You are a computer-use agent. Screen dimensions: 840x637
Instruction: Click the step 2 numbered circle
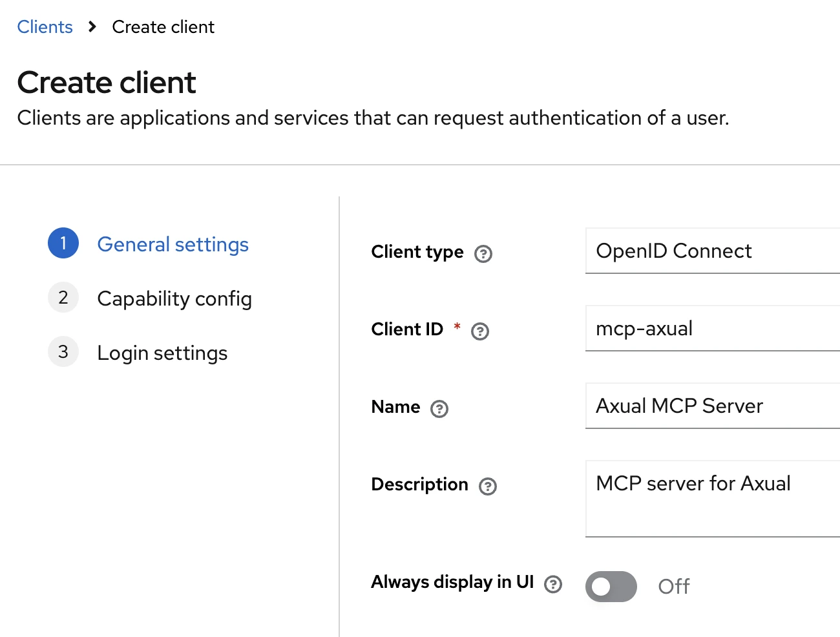pyautogui.click(x=63, y=297)
